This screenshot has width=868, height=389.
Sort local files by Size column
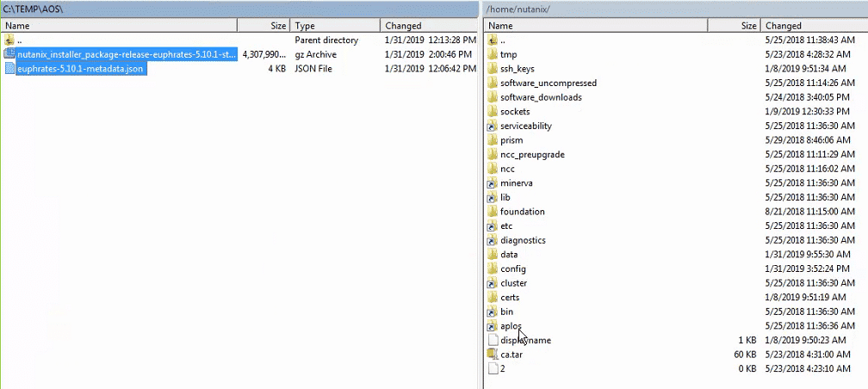click(x=263, y=26)
